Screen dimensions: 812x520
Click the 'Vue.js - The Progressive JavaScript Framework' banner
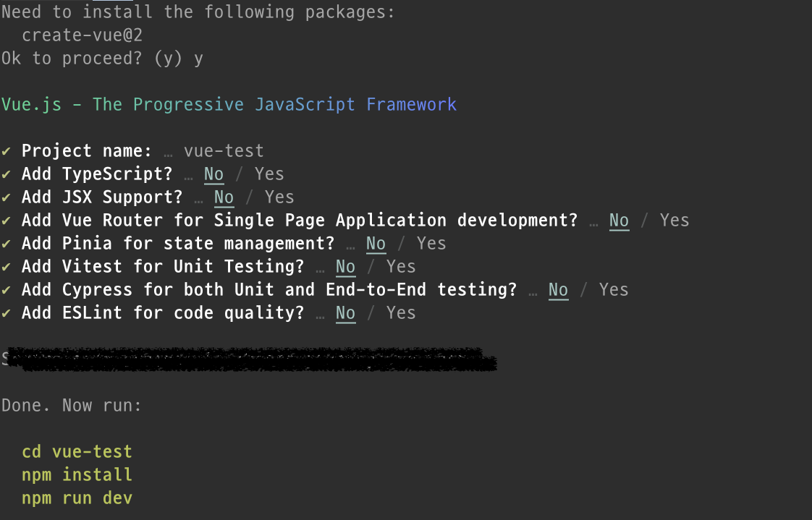click(x=229, y=105)
